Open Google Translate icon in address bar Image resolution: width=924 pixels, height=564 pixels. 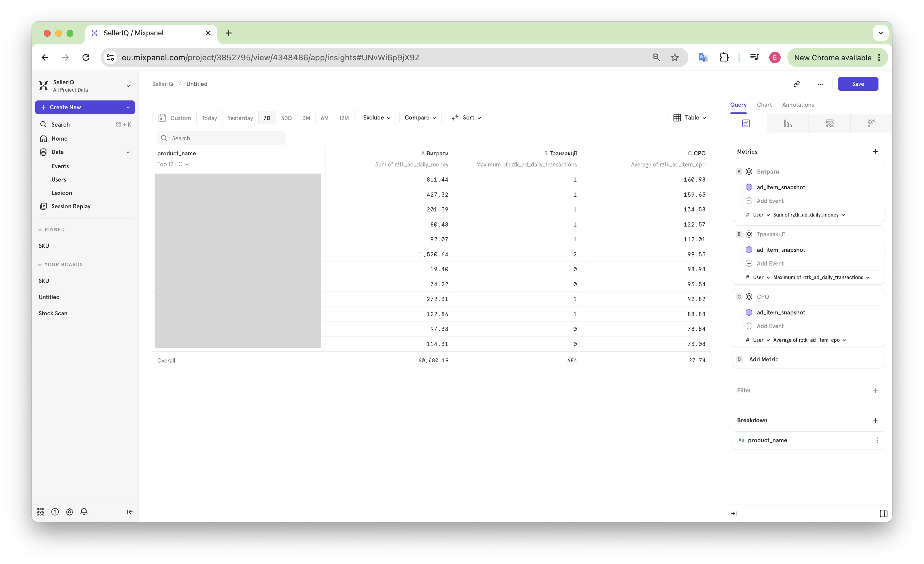pos(703,57)
